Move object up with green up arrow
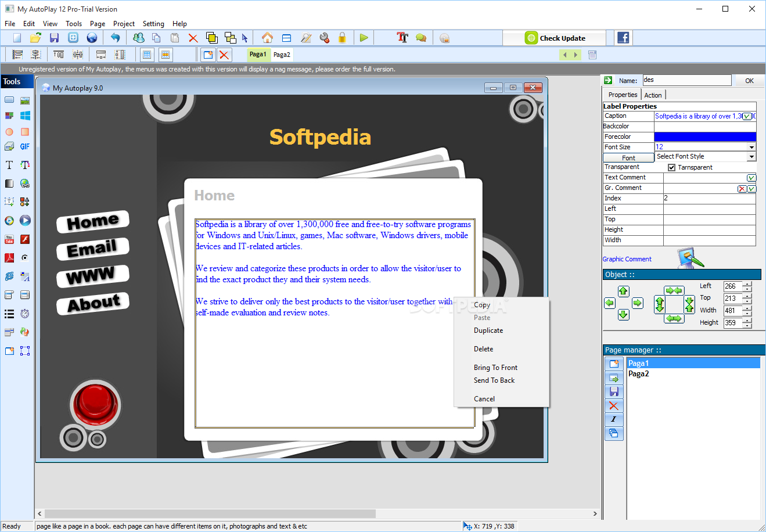The width and height of the screenshot is (766, 532). tap(623, 291)
